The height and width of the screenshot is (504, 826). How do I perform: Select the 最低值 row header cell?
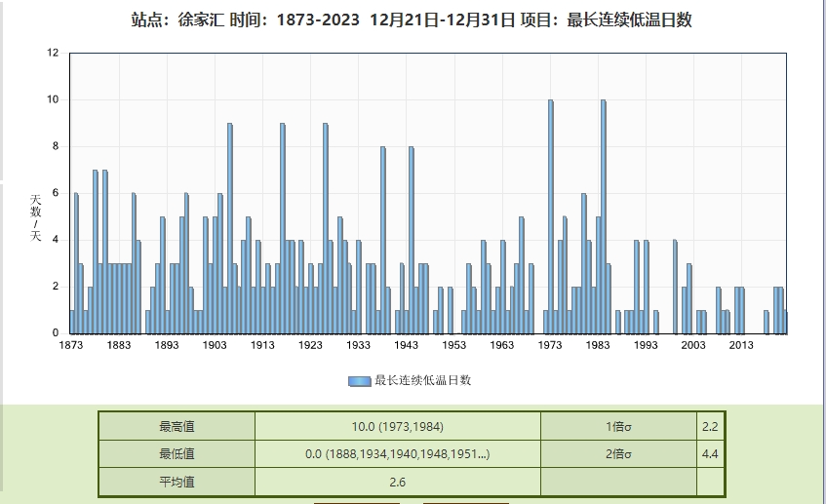tap(177, 454)
